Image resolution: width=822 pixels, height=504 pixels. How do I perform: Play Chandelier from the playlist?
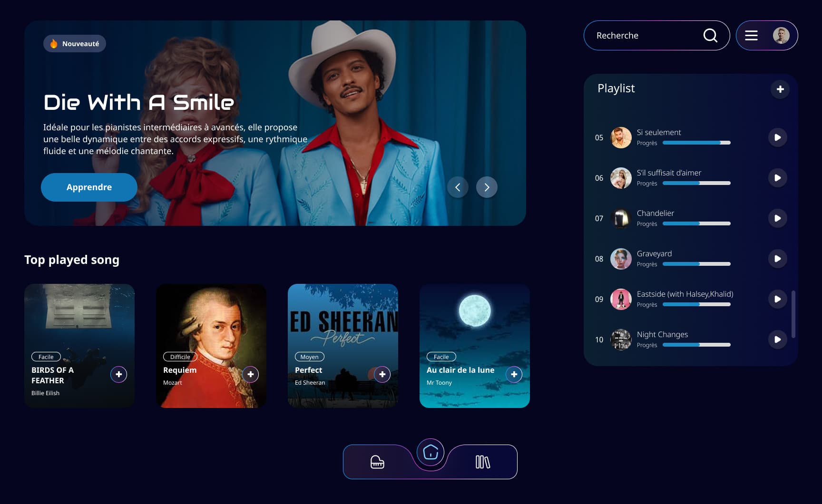[x=777, y=218]
